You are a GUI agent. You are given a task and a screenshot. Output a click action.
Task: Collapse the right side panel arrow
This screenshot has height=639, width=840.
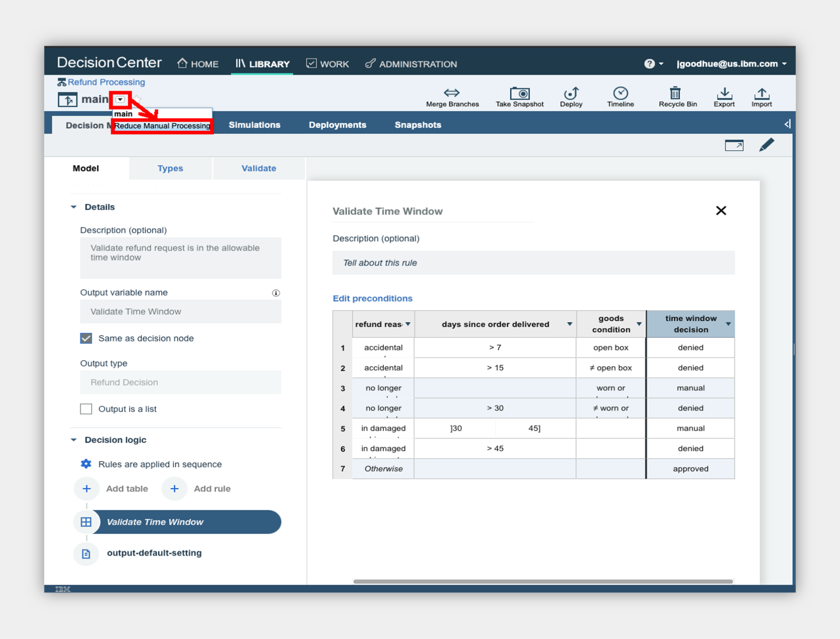[787, 124]
